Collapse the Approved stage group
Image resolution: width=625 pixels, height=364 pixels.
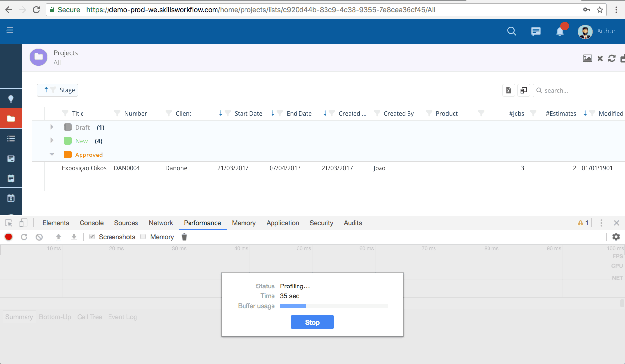click(52, 155)
